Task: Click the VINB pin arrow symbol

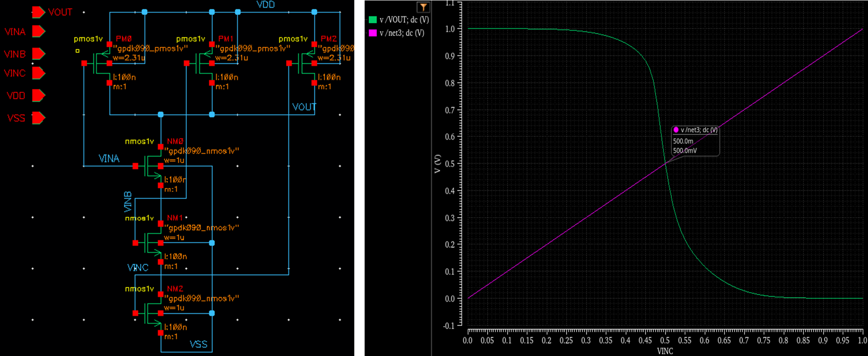Action: (x=39, y=54)
